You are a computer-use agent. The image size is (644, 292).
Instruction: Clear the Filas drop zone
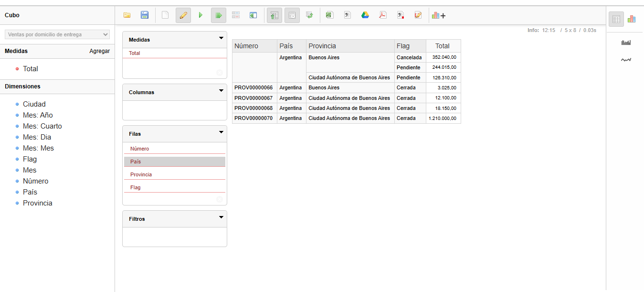click(x=219, y=199)
